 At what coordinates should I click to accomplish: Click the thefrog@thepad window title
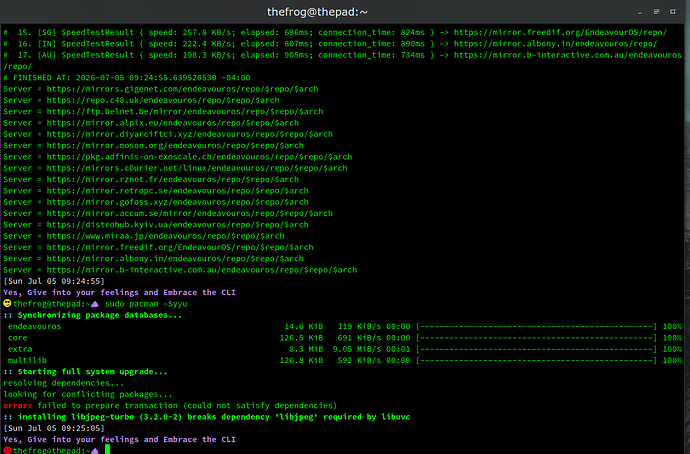pos(317,12)
